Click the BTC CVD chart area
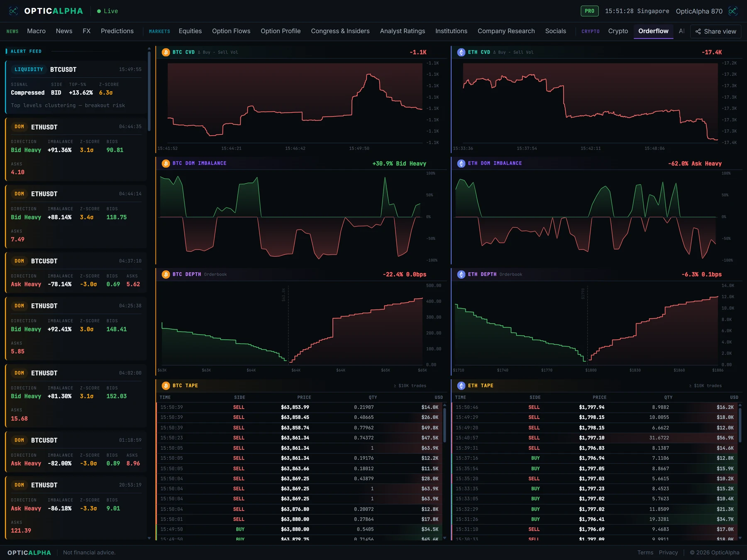 pos(295,103)
